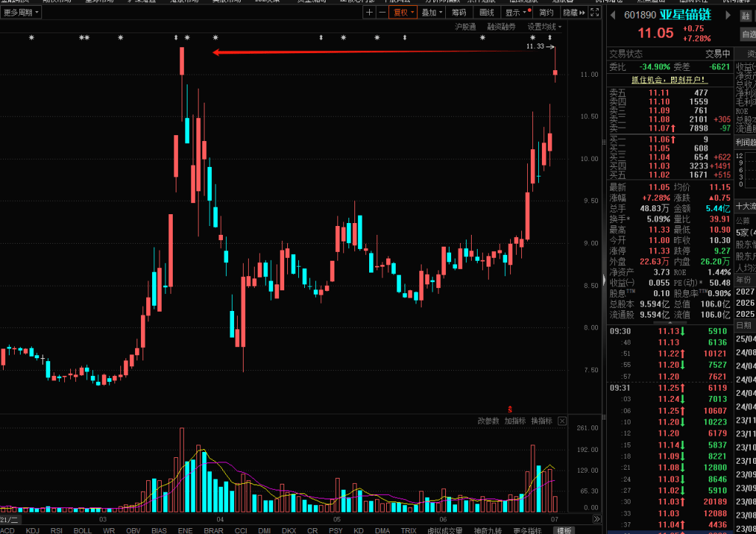The width and height of the screenshot is (756, 534).
Task: Select PSY indicator tab
Action: pyautogui.click(x=336, y=530)
